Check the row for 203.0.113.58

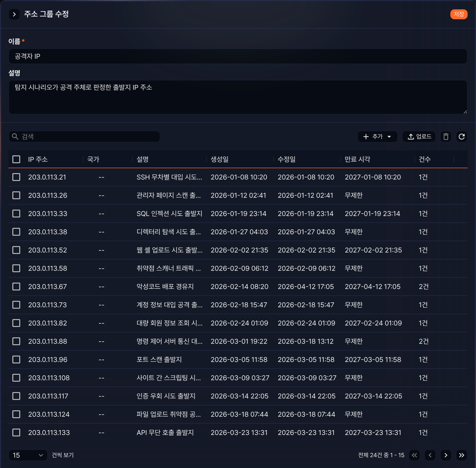point(16,268)
